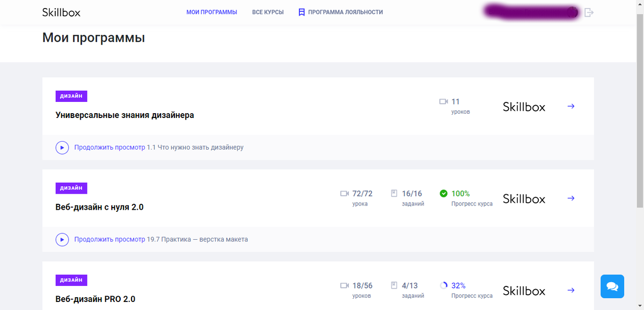644x310 pixels.
Task: Click the blurred user profile name
Action: point(531,12)
